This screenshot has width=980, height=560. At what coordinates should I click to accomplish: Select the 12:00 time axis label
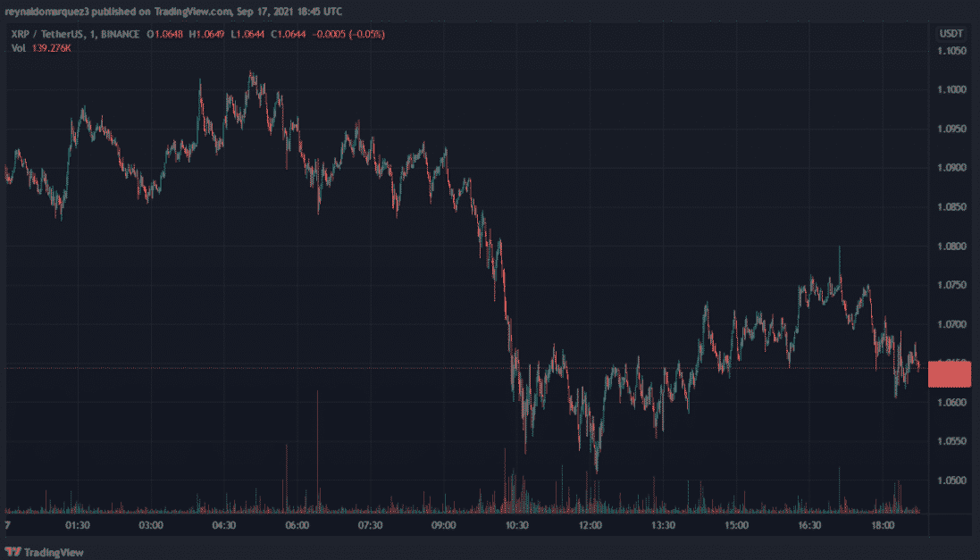click(590, 526)
